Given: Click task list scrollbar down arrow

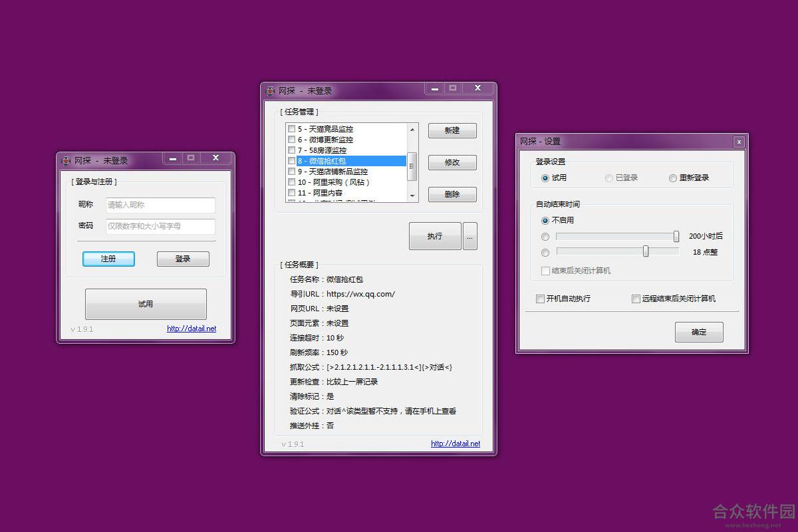Looking at the screenshot, I should click(x=412, y=196).
